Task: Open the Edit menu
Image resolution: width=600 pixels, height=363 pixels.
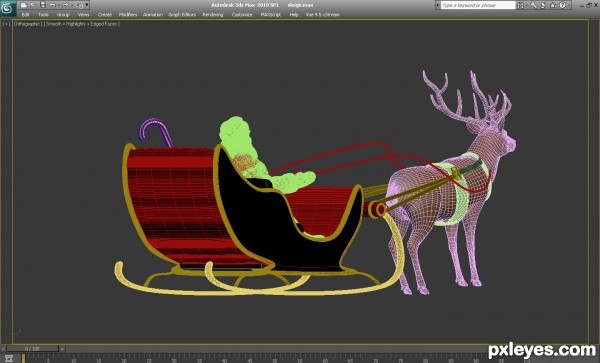Action: coord(25,15)
